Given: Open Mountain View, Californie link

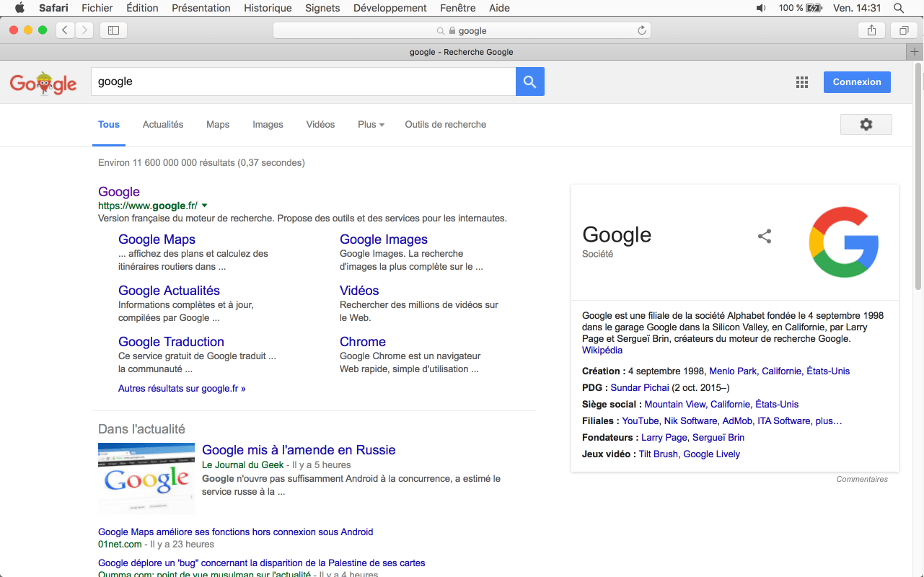Looking at the screenshot, I should (x=721, y=404).
